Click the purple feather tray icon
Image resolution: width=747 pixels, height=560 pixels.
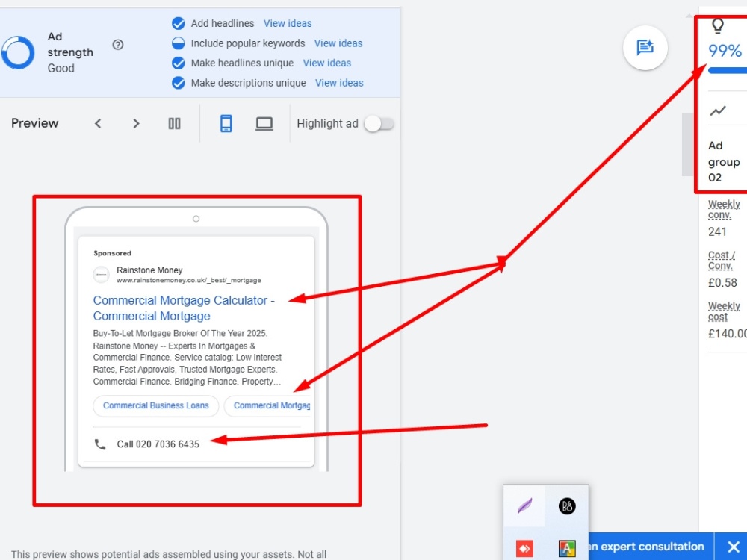524,506
